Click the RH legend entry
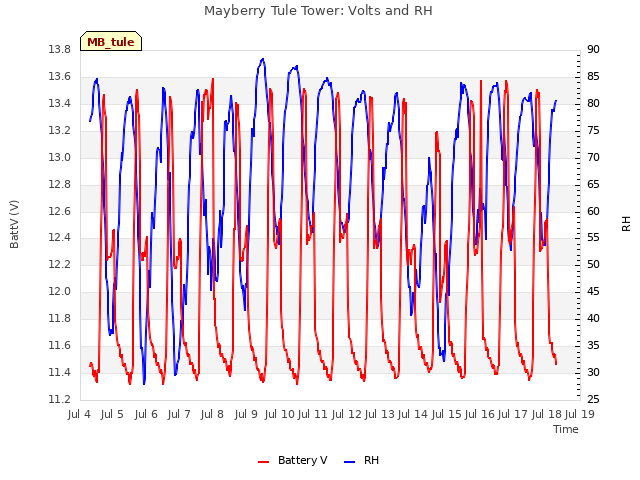 pos(362,460)
